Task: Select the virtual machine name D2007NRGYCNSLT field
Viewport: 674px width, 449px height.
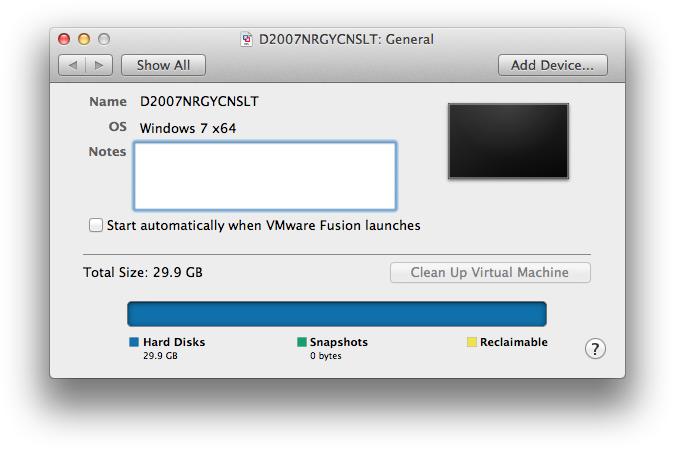Action: click(x=199, y=101)
